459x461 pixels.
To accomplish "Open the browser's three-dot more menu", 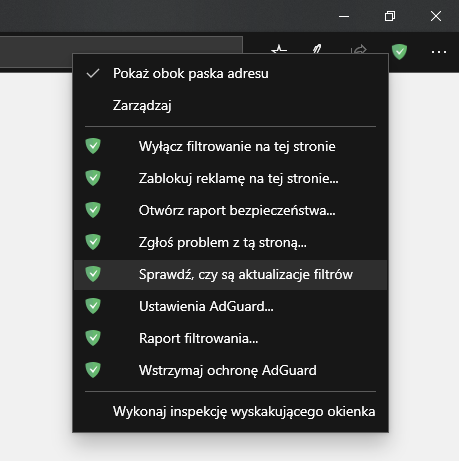I will coord(439,52).
